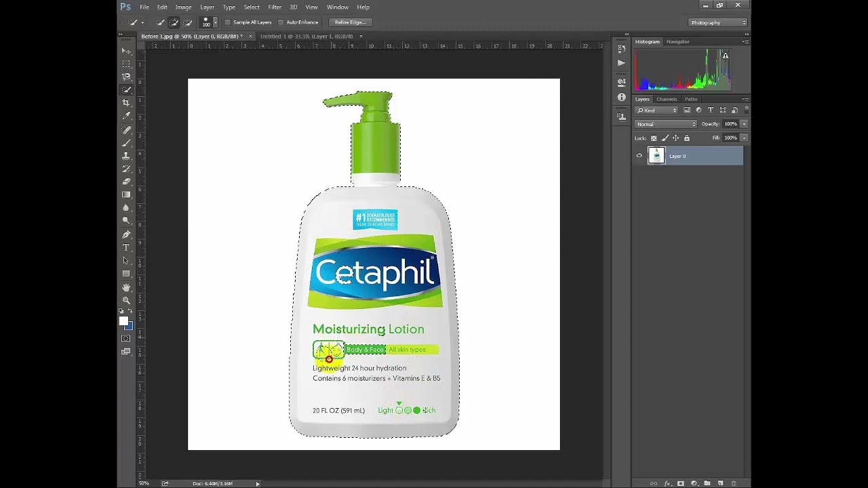Select the Quick Selection tool in toolbox
The height and width of the screenshot is (488, 868).
pyautogui.click(x=126, y=89)
